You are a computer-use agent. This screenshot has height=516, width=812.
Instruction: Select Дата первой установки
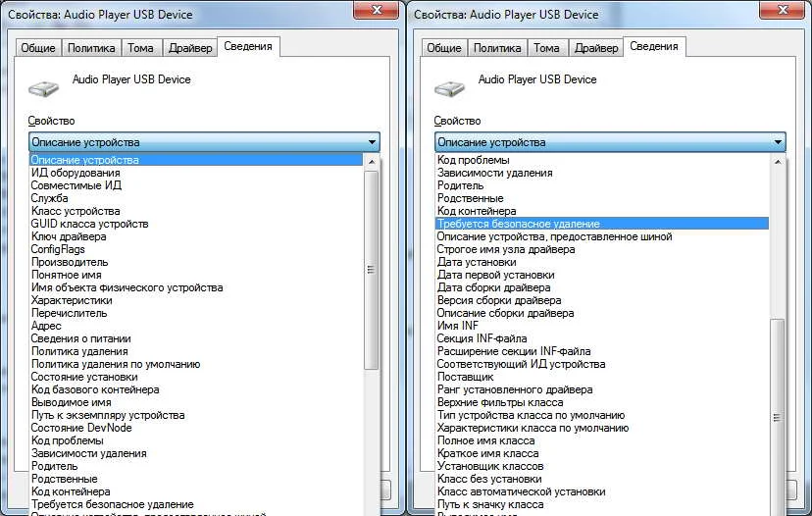pos(602,275)
